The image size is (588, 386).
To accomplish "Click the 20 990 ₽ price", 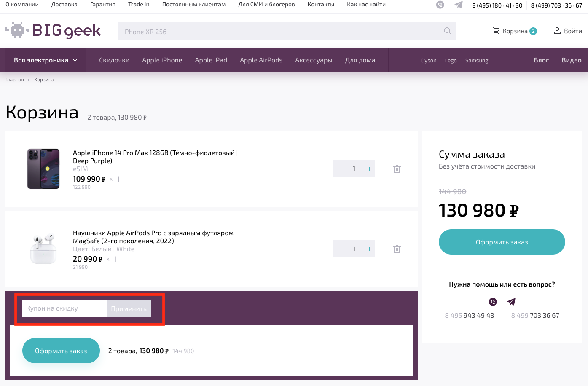I will (88, 259).
